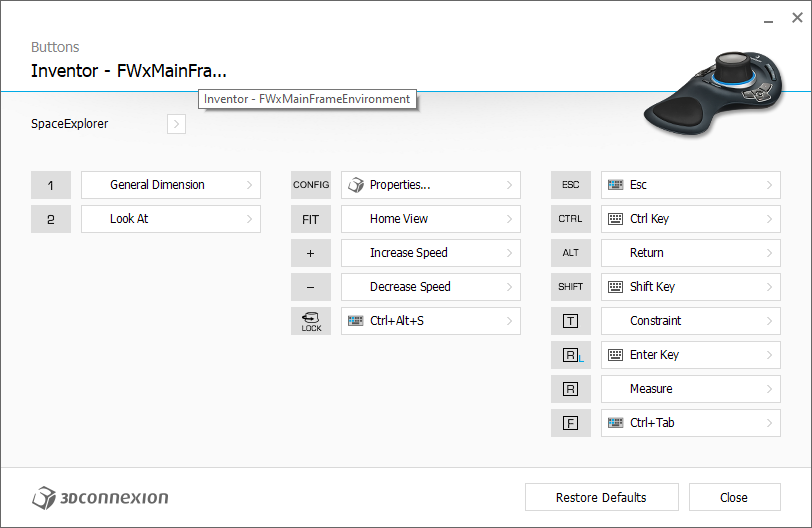Screen dimensions: 812x528
Task: Click the T top-view button icon
Action: [571, 321]
